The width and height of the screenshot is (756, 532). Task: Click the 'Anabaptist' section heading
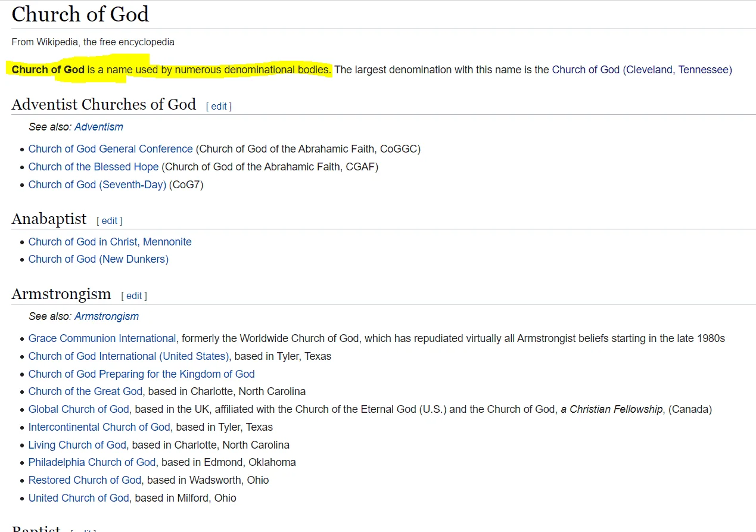pos(49,219)
